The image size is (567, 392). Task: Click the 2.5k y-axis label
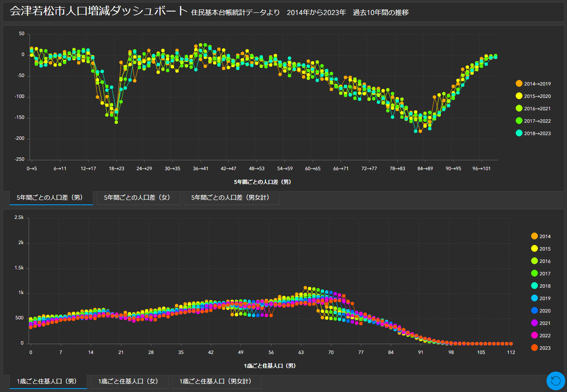[19, 218]
